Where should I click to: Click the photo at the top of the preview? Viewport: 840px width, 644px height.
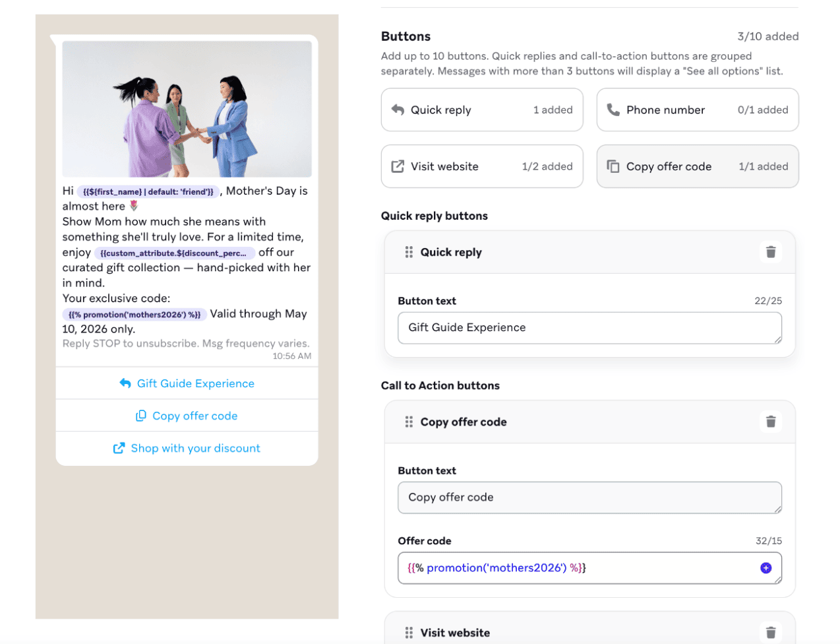point(187,109)
